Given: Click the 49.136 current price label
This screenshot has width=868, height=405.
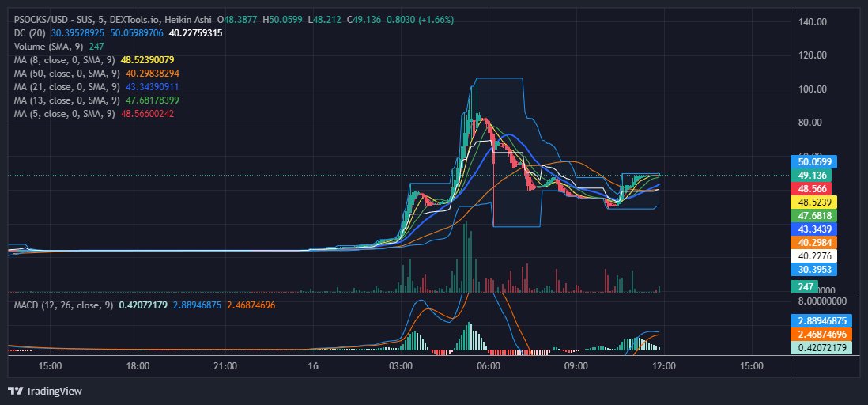Looking at the screenshot, I should coord(812,175).
